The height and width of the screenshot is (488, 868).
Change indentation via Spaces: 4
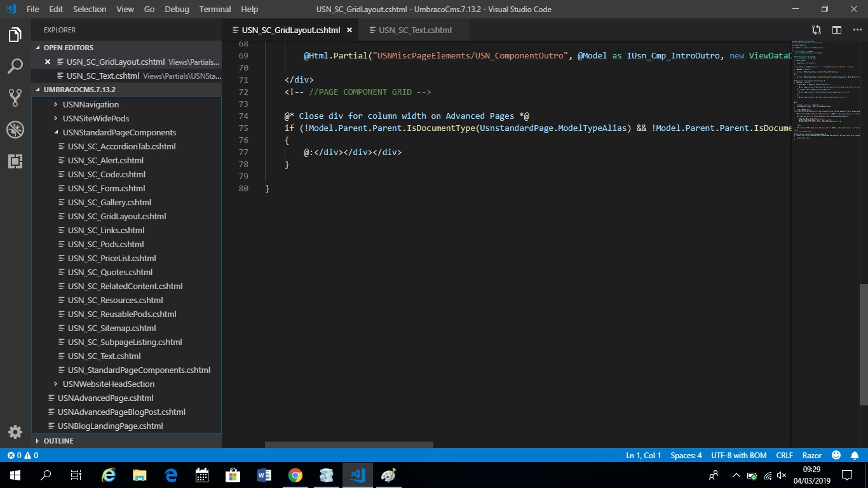(686, 456)
